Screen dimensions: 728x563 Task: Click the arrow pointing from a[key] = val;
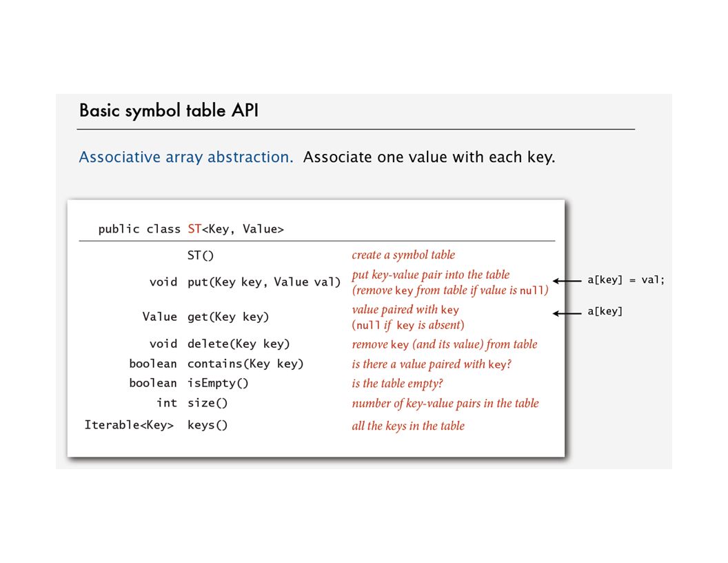tap(567, 281)
